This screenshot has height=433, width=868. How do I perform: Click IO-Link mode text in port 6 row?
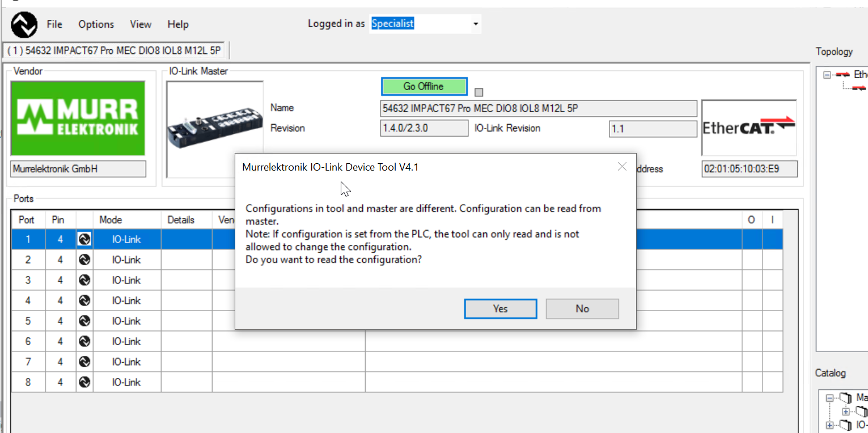126,341
